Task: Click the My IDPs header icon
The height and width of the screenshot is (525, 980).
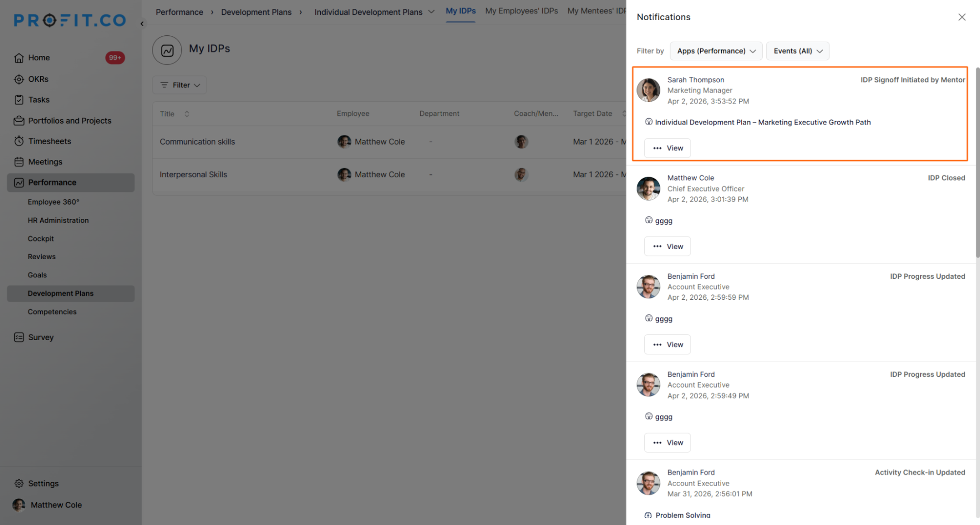Action: tap(167, 50)
